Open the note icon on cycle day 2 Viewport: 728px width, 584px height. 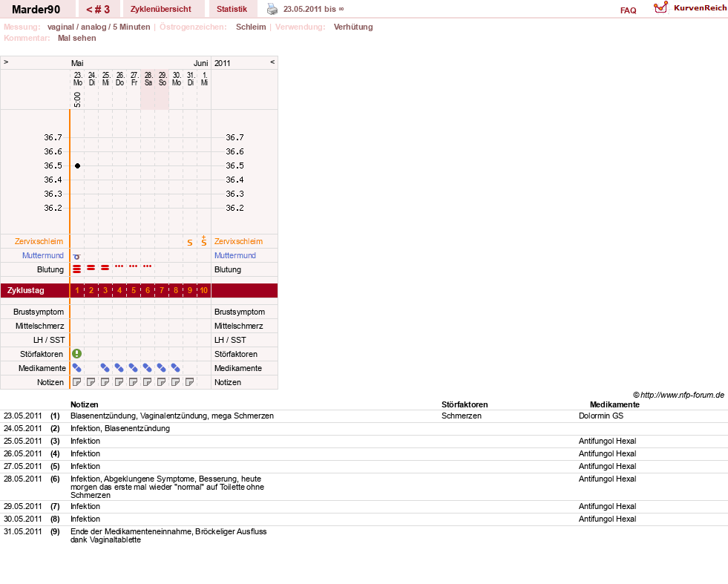point(91,382)
